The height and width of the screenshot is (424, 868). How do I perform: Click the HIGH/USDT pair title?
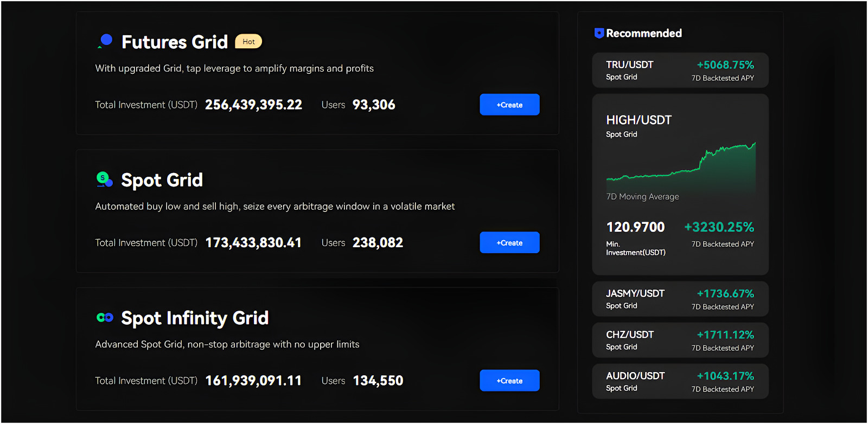pos(639,120)
